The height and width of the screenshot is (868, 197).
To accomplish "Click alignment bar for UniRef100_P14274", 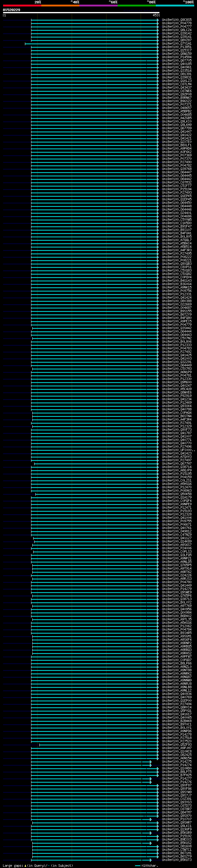I will coord(91,765).
